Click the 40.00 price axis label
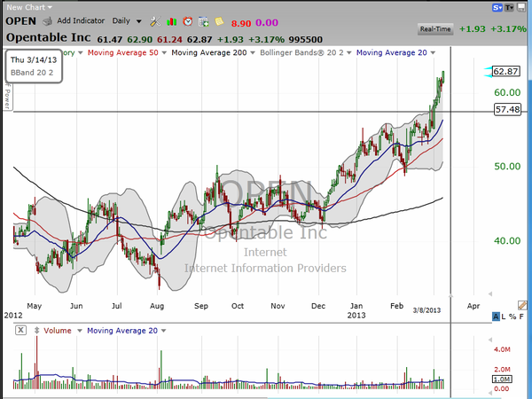This screenshot has width=532, height=399. pyautogui.click(x=507, y=241)
